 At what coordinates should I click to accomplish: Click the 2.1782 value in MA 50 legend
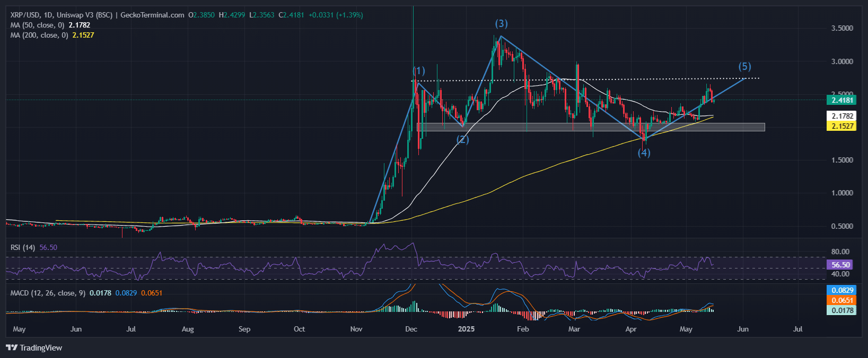(x=80, y=25)
